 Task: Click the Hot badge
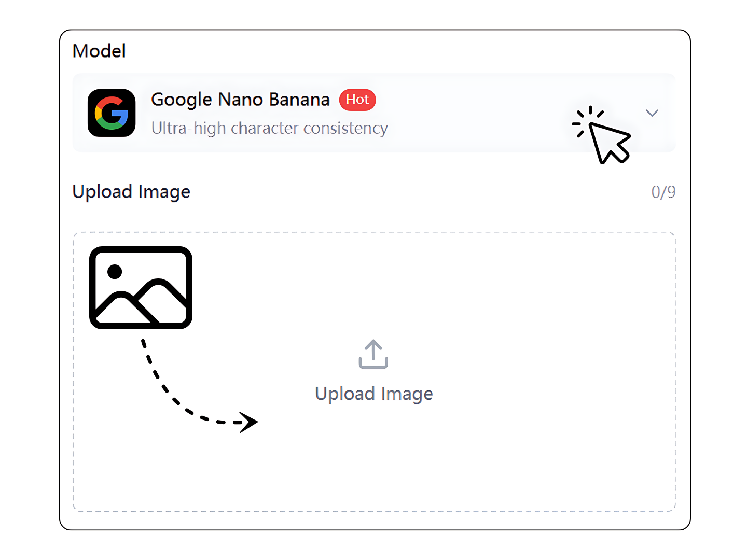pos(357,100)
